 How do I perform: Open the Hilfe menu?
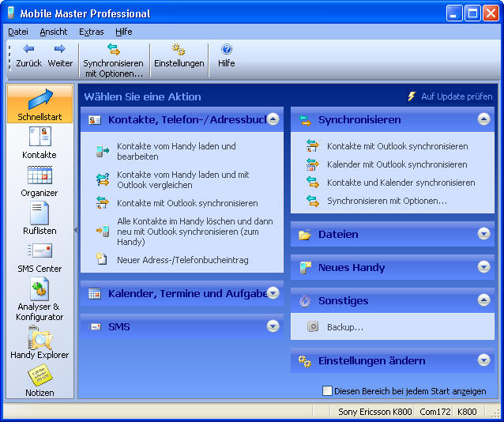coord(124,32)
